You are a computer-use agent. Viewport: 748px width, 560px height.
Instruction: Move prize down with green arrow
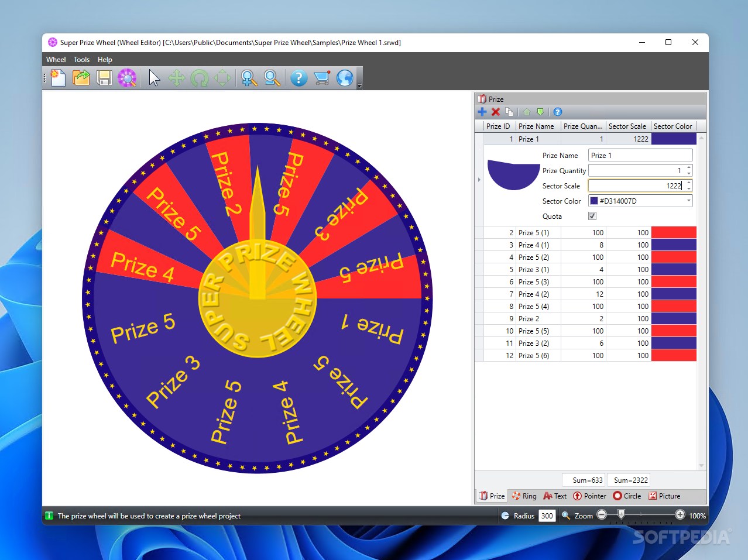point(540,112)
